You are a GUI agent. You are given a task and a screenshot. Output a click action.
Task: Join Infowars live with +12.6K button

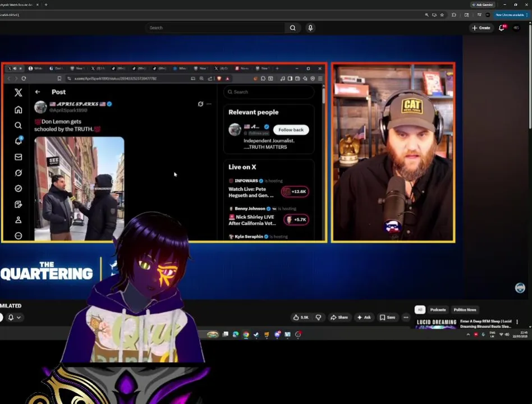click(295, 192)
